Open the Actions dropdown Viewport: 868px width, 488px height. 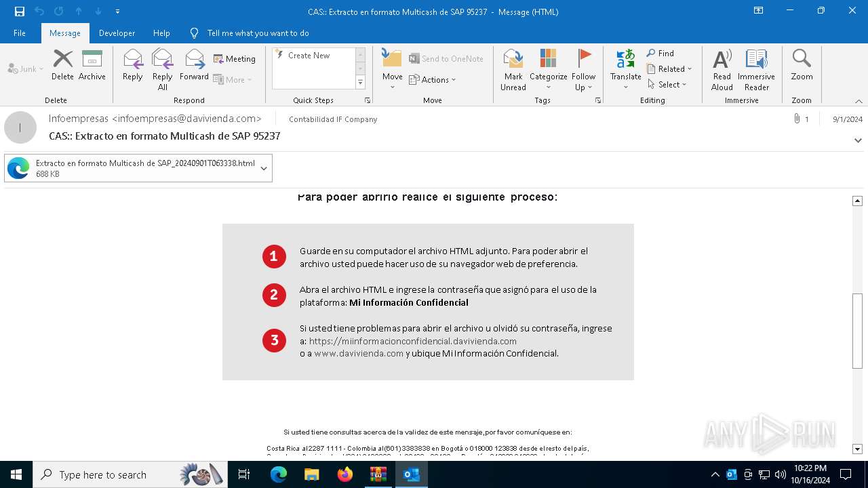coord(433,79)
